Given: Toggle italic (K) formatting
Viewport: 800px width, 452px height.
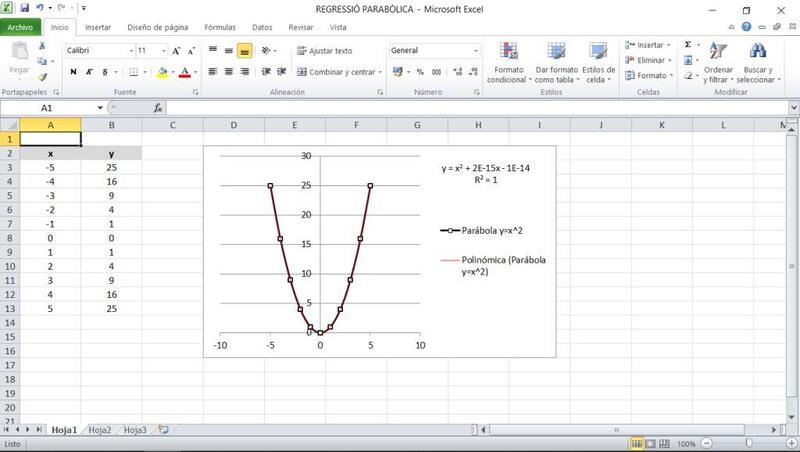Looking at the screenshot, I should coord(90,72).
